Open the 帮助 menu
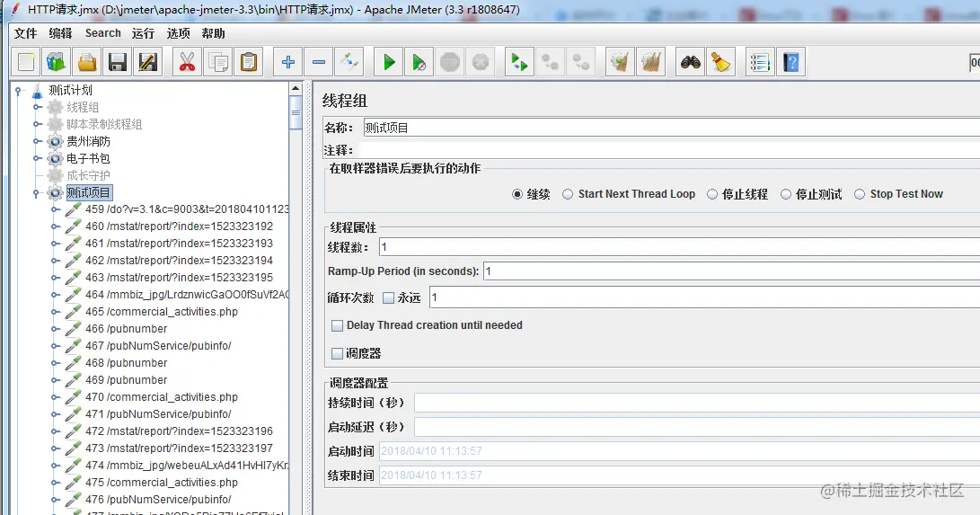 (x=213, y=33)
